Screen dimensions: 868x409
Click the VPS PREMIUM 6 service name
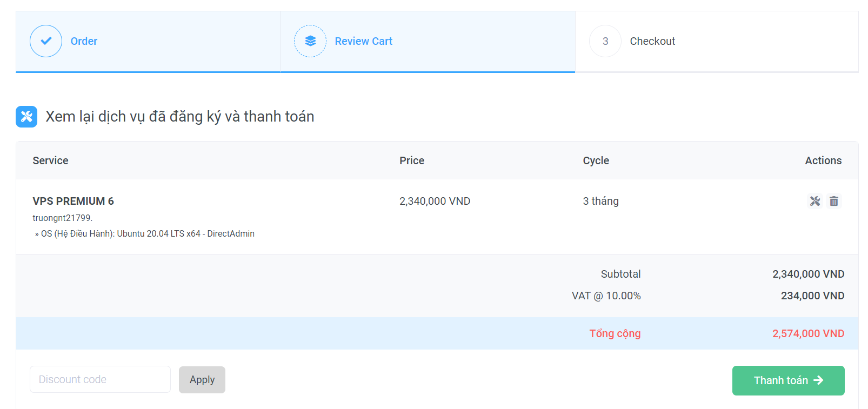[x=73, y=201]
